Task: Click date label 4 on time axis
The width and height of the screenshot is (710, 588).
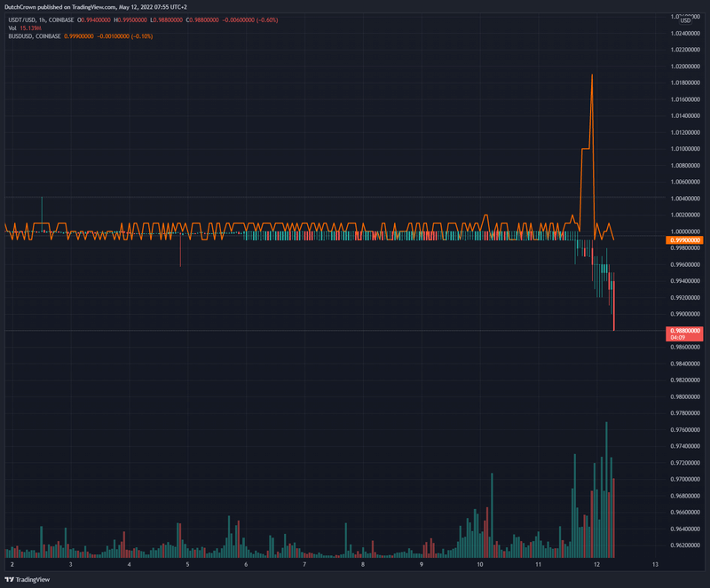Action: [130, 564]
